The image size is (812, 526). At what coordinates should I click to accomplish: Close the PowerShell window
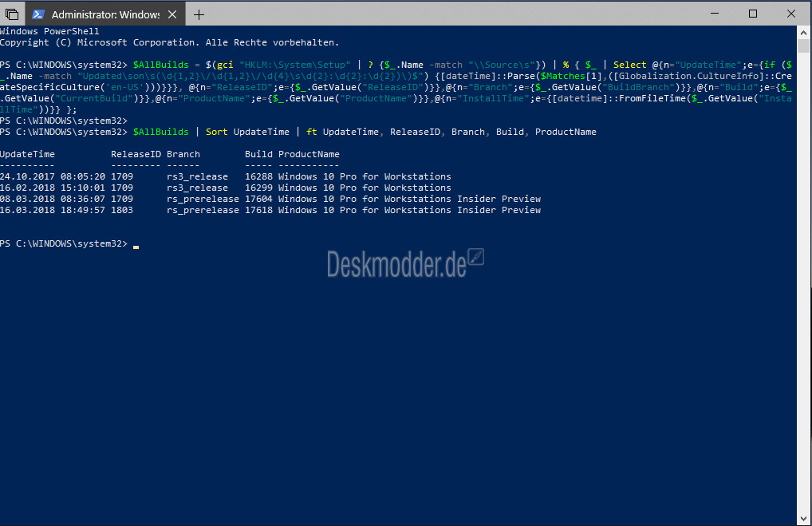click(790, 14)
